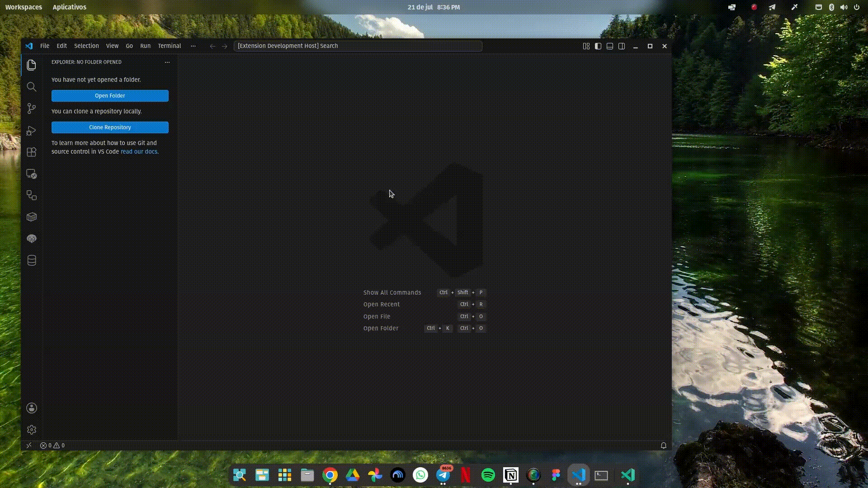This screenshot has width=868, height=488.
Task: Open the Terminal menu
Action: tap(170, 46)
